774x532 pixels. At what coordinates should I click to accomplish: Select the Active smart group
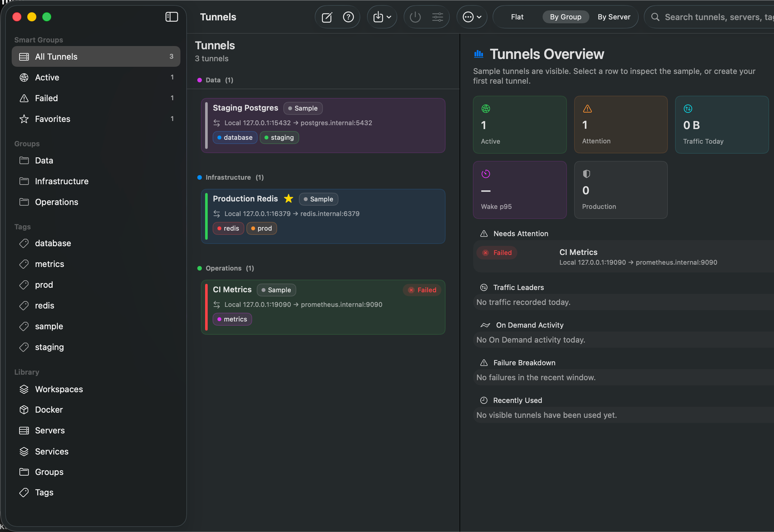point(96,77)
